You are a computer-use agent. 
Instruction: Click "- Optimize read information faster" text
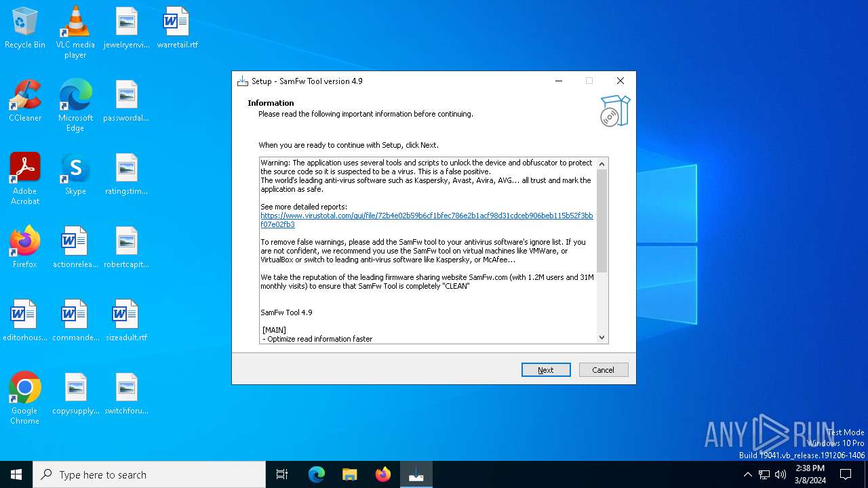[317, 339]
